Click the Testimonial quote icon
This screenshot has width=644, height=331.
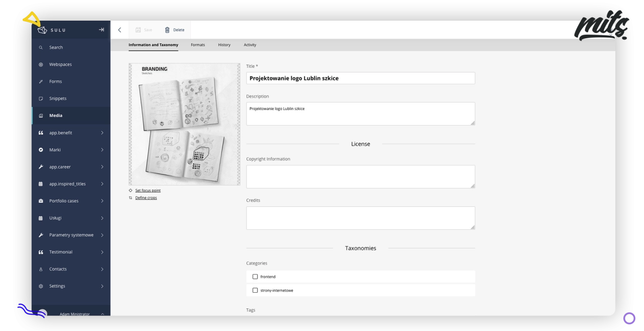pyautogui.click(x=41, y=252)
